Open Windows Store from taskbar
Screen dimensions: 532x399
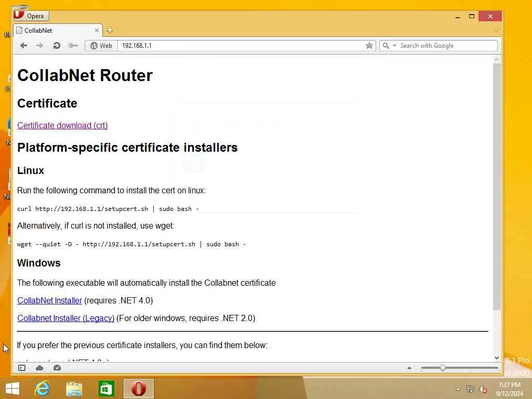[x=106, y=389]
